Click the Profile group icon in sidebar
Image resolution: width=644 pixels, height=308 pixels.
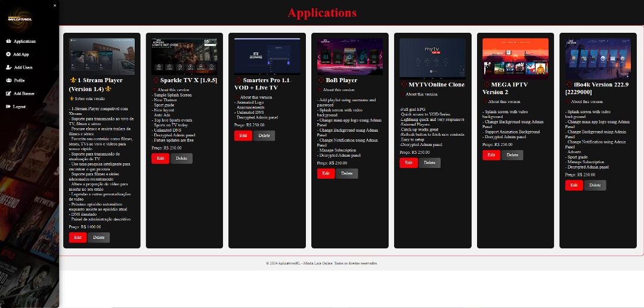8,80
